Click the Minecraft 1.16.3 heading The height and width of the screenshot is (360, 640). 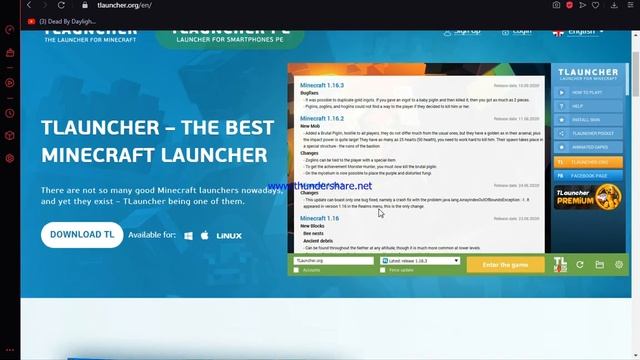[322, 85]
